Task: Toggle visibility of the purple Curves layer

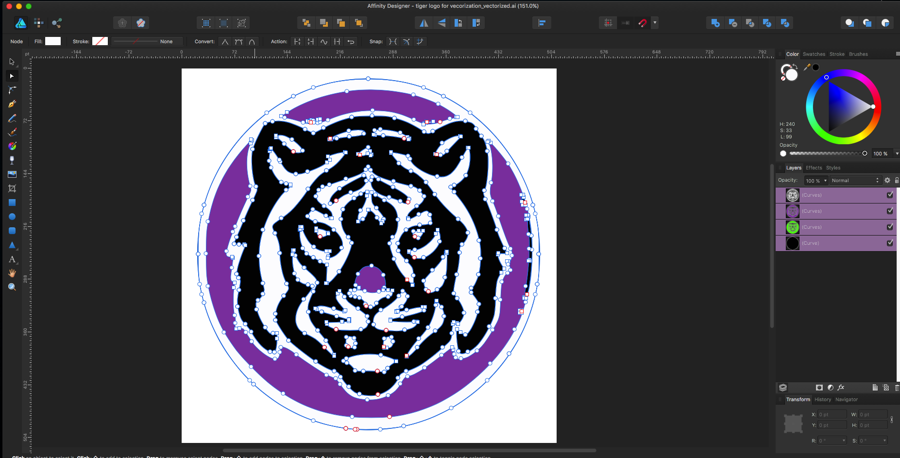Action: [890, 211]
